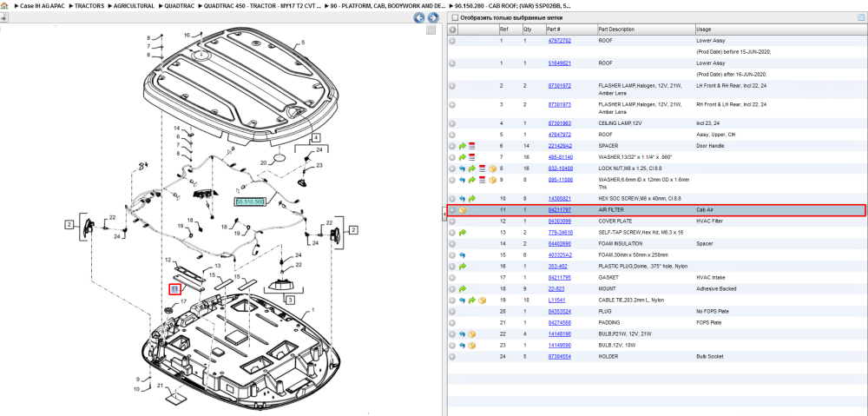Viewport: 868px width, 416px height.
Task: Click the panel pin icon above the diagram
Action: pyautogui.click(x=3, y=17)
